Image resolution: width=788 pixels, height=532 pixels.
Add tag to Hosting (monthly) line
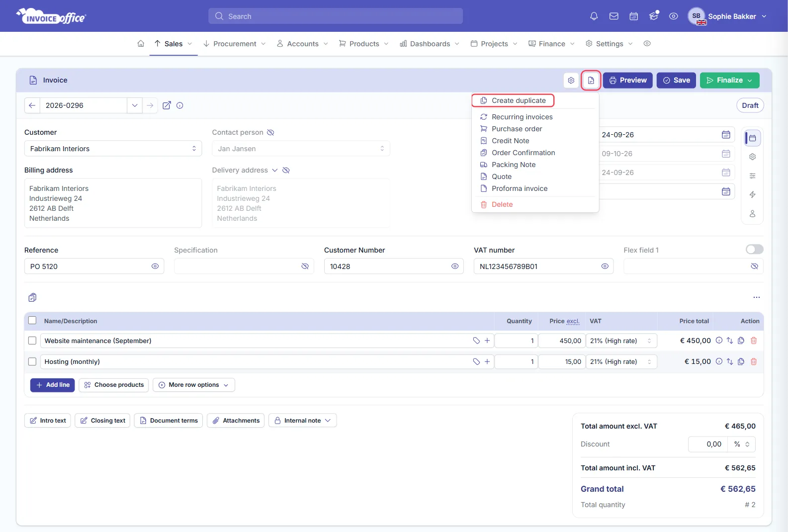point(476,361)
